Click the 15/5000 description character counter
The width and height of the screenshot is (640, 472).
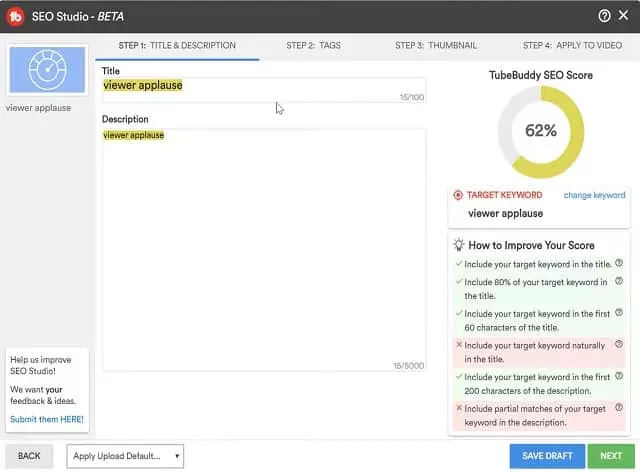[x=409, y=365]
